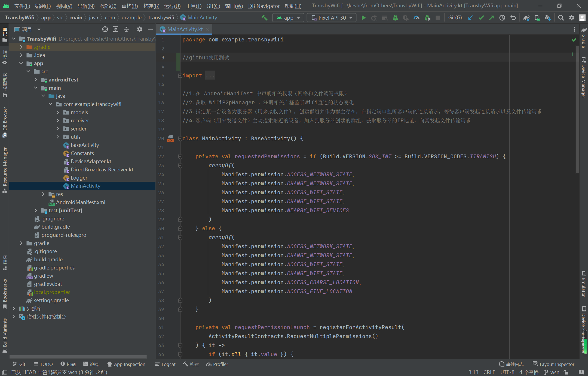Toggle the Gradle side tool window

click(x=583, y=38)
